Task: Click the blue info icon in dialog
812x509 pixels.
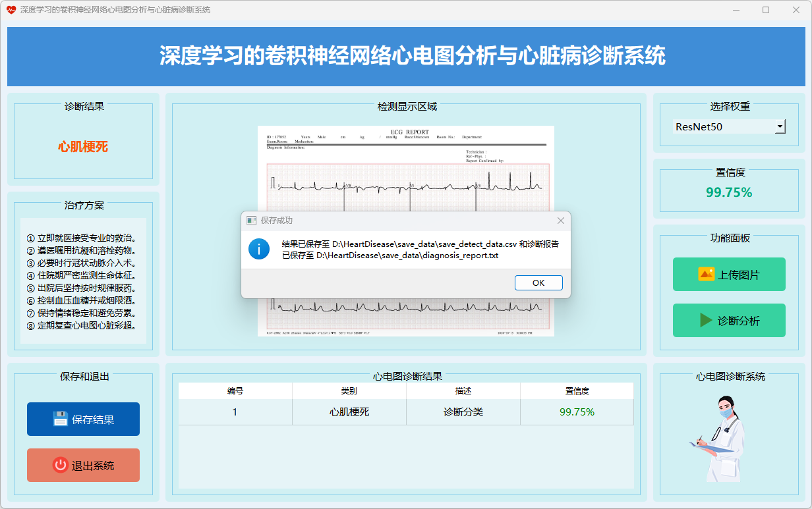Action: [x=259, y=249]
